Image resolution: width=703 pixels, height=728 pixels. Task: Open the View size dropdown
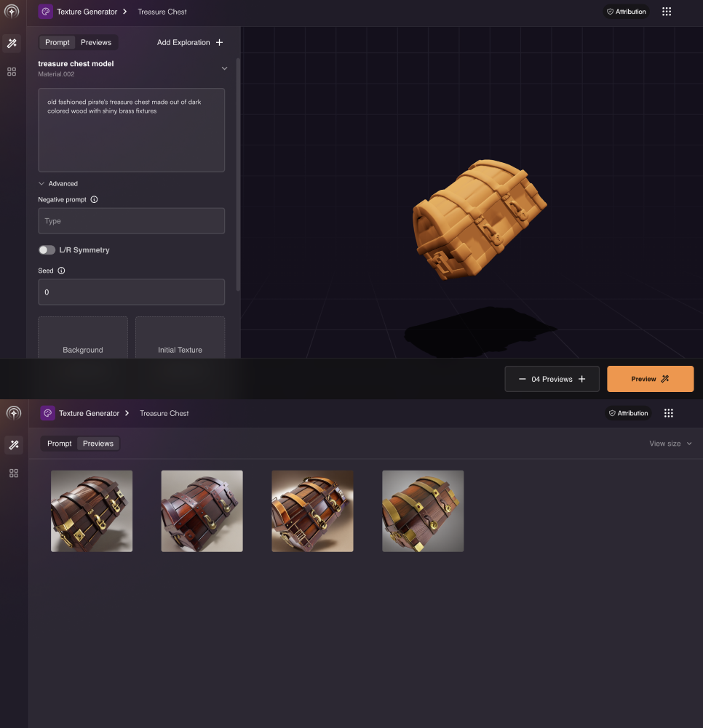pyautogui.click(x=670, y=444)
